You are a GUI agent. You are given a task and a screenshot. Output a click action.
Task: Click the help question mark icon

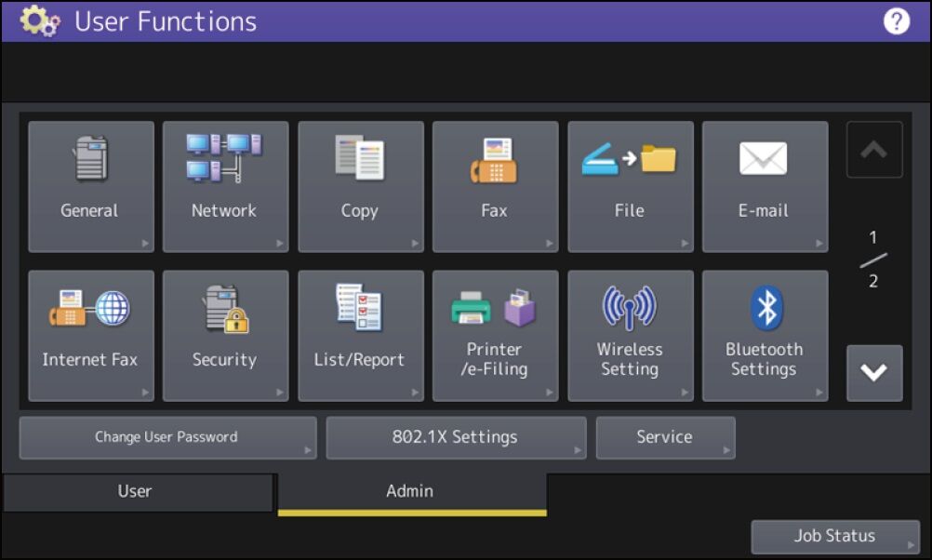(x=896, y=21)
